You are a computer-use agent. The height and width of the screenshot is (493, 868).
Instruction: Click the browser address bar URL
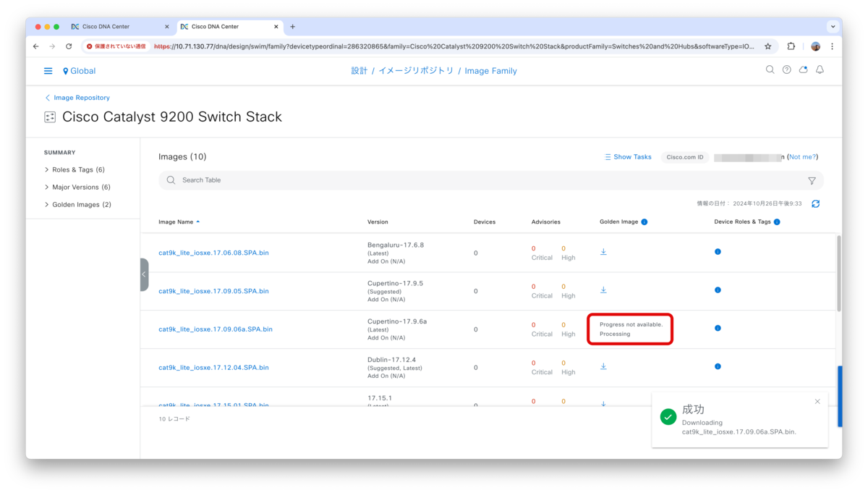coord(454,46)
